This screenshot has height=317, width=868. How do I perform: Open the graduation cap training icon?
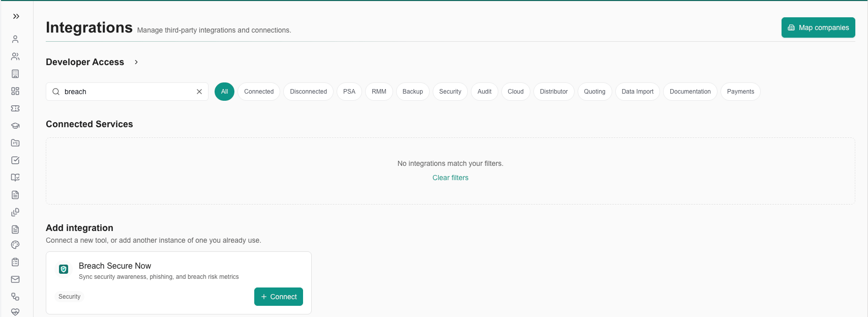point(15,126)
